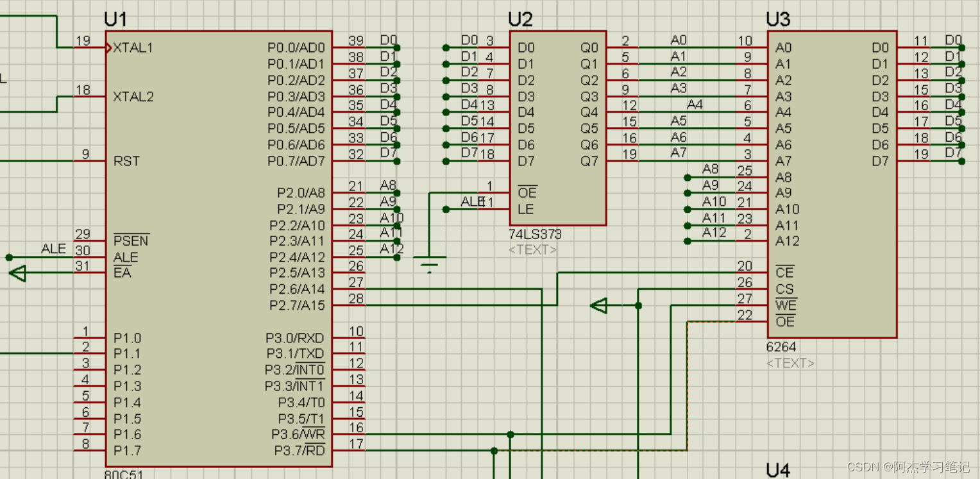Screen dimensions: 980x479
Task: Click the wire junction dot on P3.6/WR line
Action: (511, 435)
